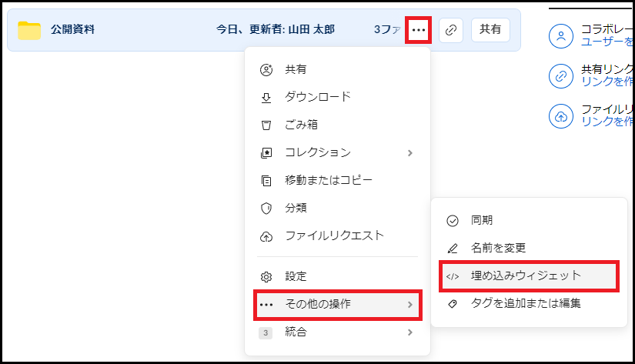This screenshot has width=635, height=364.
Task: Click the check circle icon beside 同期
Action: [x=453, y=221]
